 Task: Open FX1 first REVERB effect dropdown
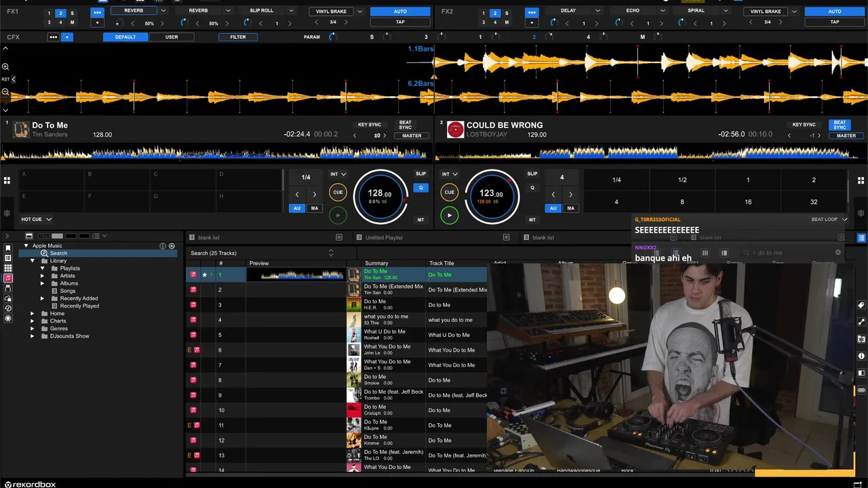163,11
